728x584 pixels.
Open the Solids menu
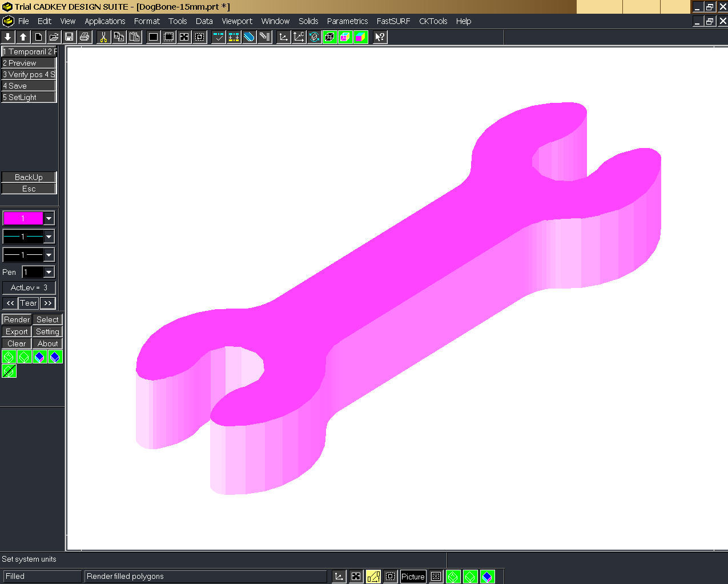click(x=308, y=21)
